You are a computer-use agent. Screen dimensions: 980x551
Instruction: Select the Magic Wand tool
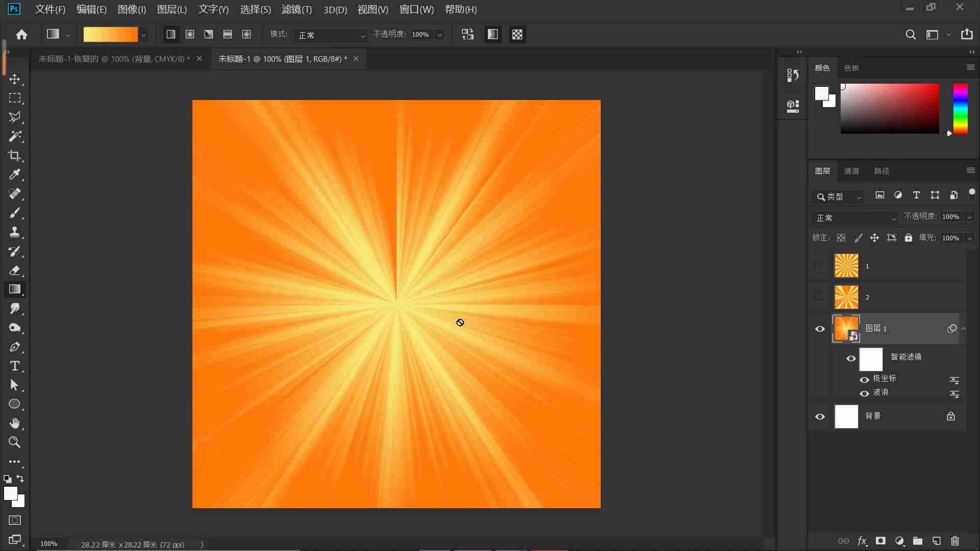[x=15, y=136]
